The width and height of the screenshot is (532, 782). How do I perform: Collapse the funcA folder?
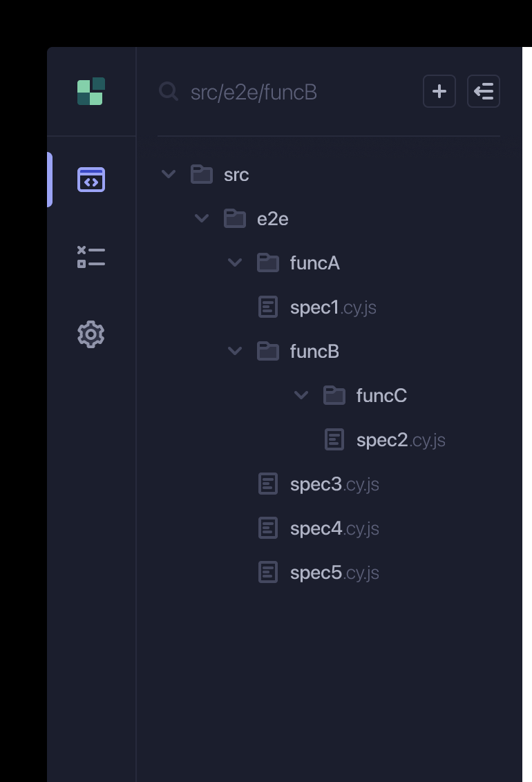(x=235, y=263)
